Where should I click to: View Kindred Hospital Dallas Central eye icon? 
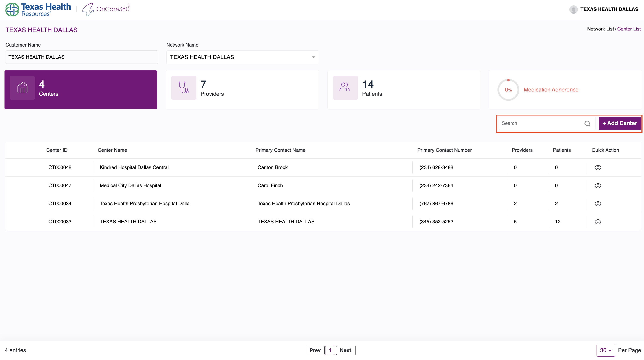pyautogui.click(x=598, y=168)
